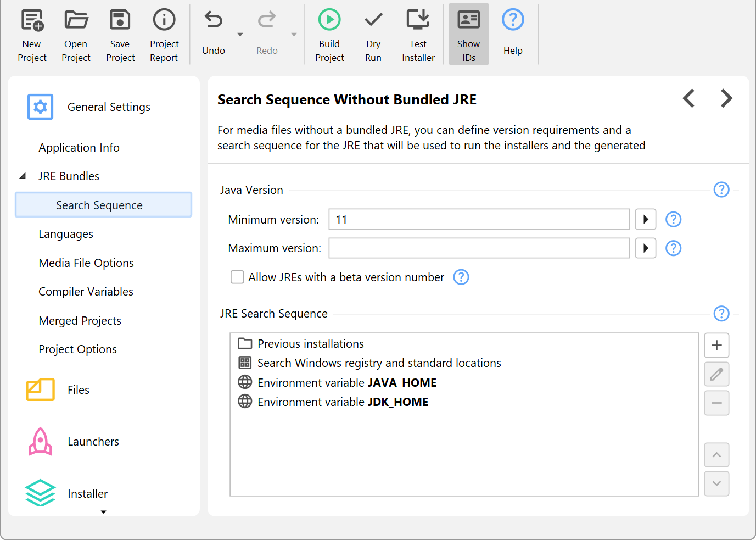Open Media File Options section
Viewport: 756px width, 540px height.
tap(86, 263)
